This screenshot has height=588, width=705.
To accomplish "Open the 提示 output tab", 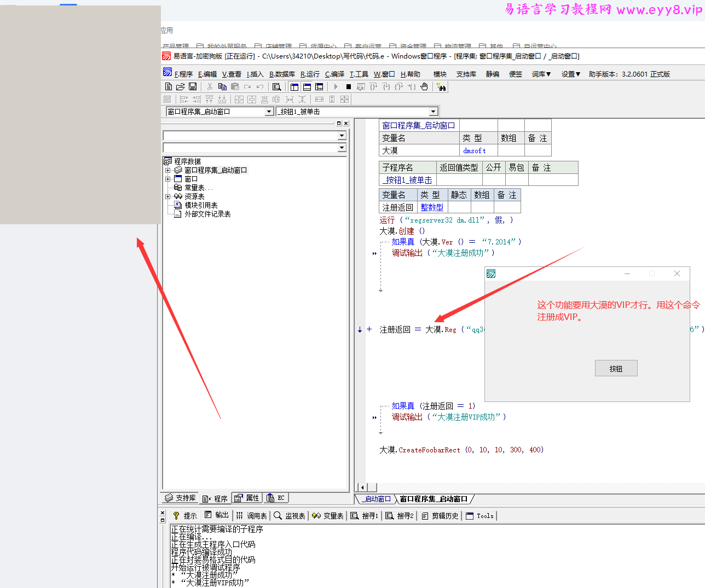I will point(184,515).
